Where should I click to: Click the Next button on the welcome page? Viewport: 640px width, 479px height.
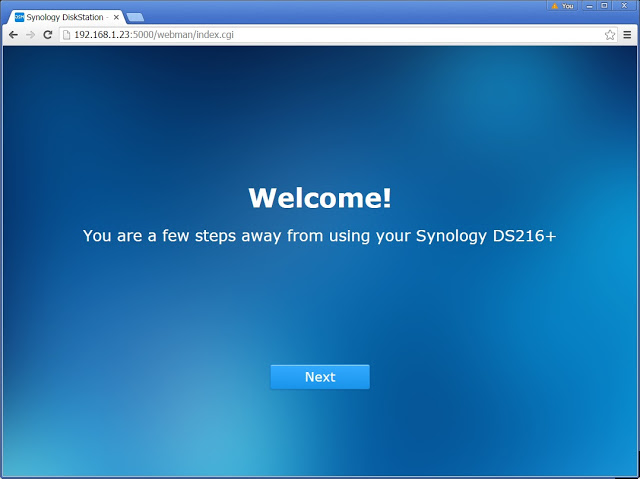tap(320, 377)
